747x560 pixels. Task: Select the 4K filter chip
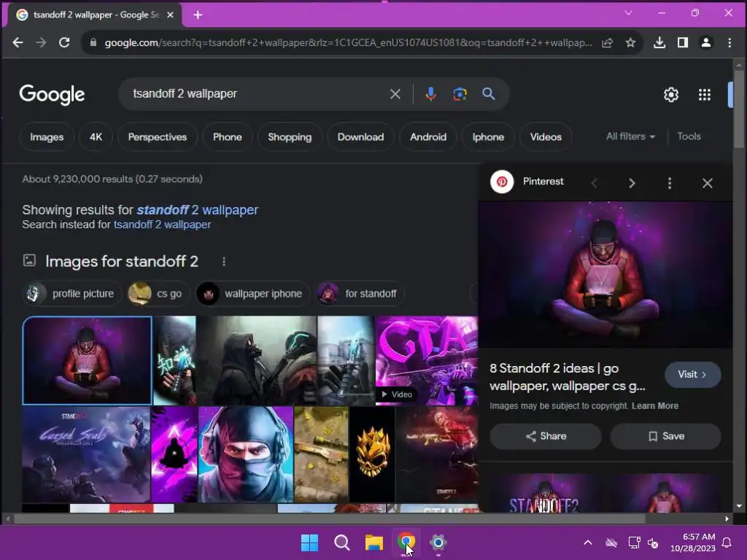(x=96, y=136)
